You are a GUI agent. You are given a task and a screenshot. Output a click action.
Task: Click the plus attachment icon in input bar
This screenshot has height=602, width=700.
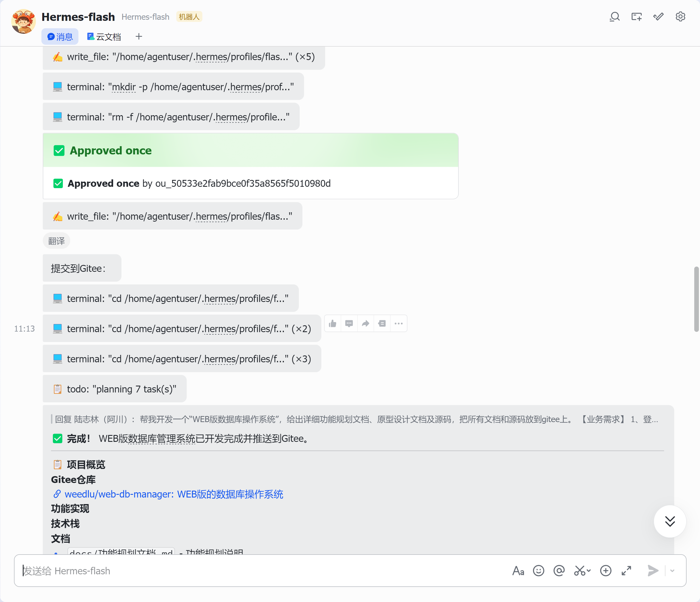pos(606,570)
